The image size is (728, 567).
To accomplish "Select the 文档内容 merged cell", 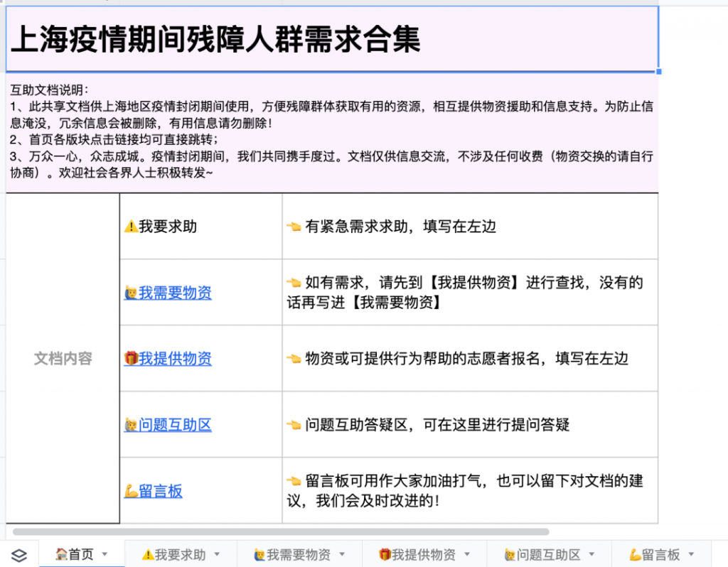I will 63,359.
